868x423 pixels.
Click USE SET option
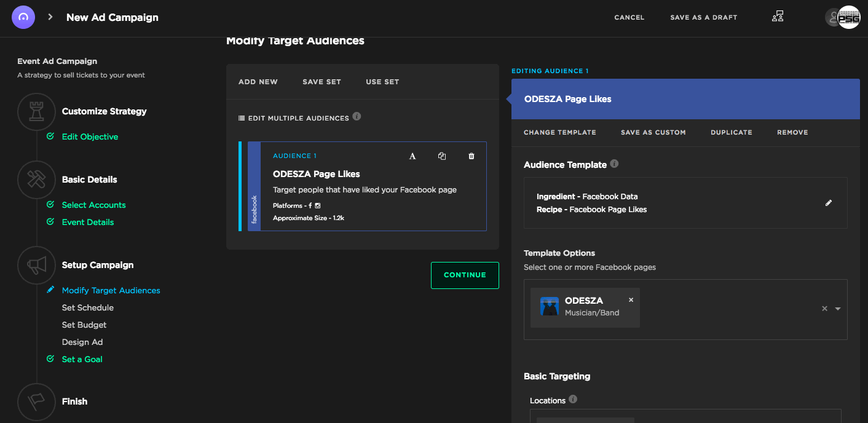click(x=382, y=82)
